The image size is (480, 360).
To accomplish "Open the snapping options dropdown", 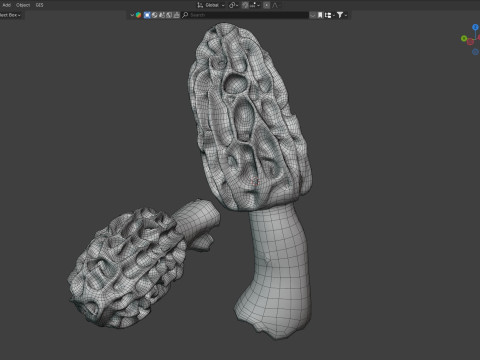I will [254, 5].
